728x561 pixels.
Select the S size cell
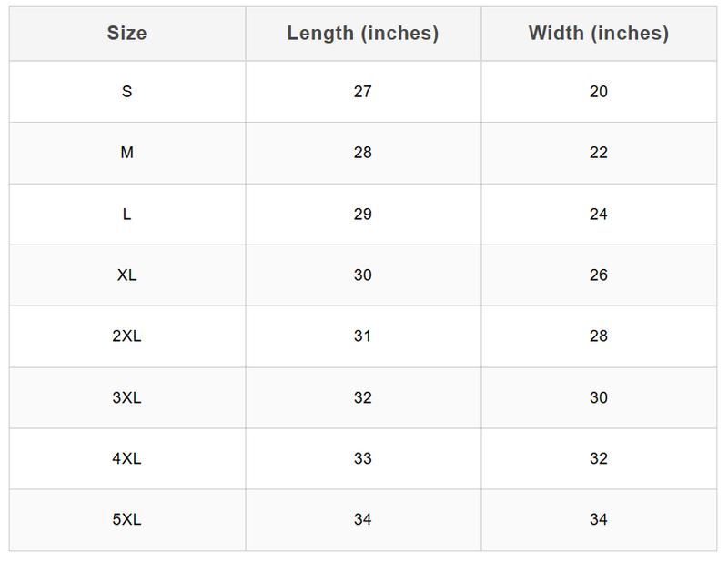click(x=126, y=92)
